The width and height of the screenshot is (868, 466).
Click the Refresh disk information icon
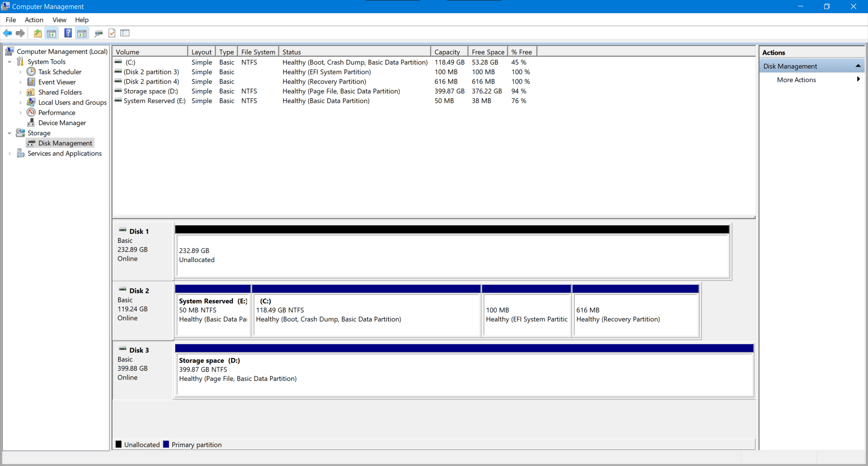click(x=112, y=33)
